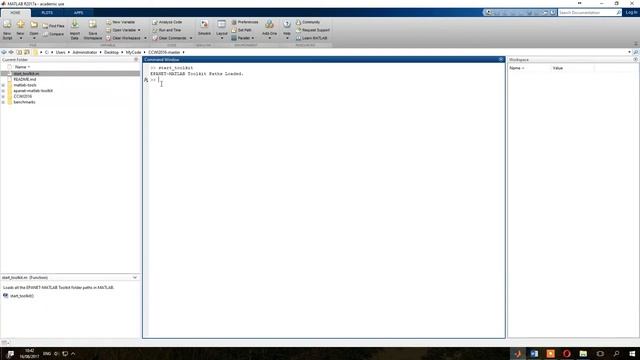Screen dimensions: 640x360
Task: Click the Log In button
Action: tap(631, 13)
